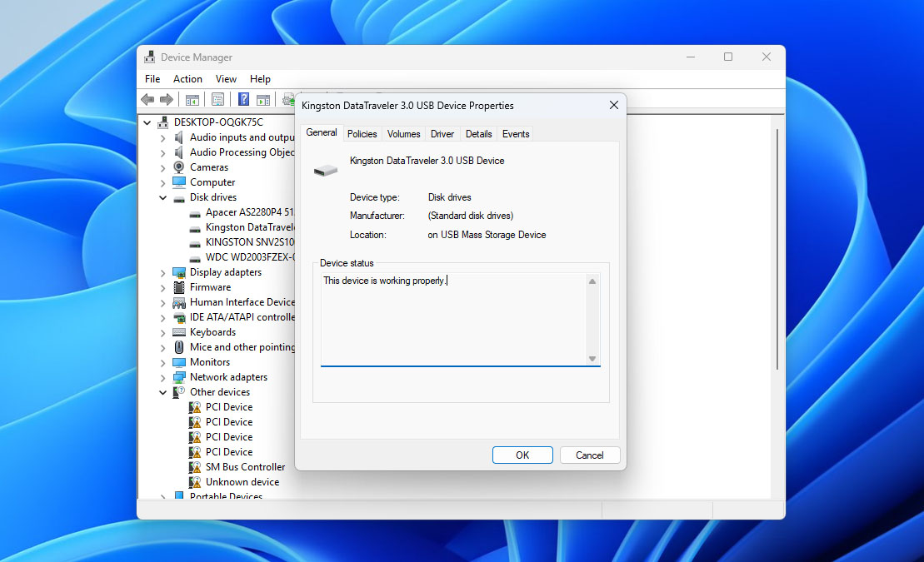924x562 pixels.
Task: Click the Monitors category icon
Action: pyautogui.click(x=178, y=361)
